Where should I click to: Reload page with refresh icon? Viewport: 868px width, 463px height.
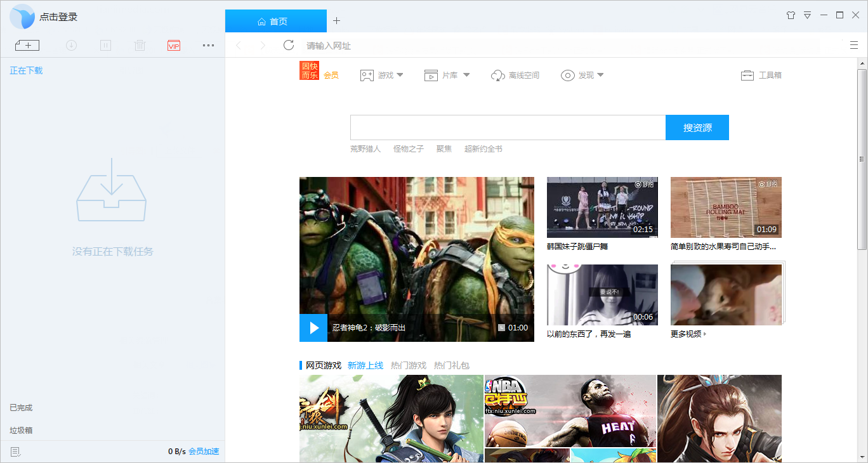click(x=289, y=45)
